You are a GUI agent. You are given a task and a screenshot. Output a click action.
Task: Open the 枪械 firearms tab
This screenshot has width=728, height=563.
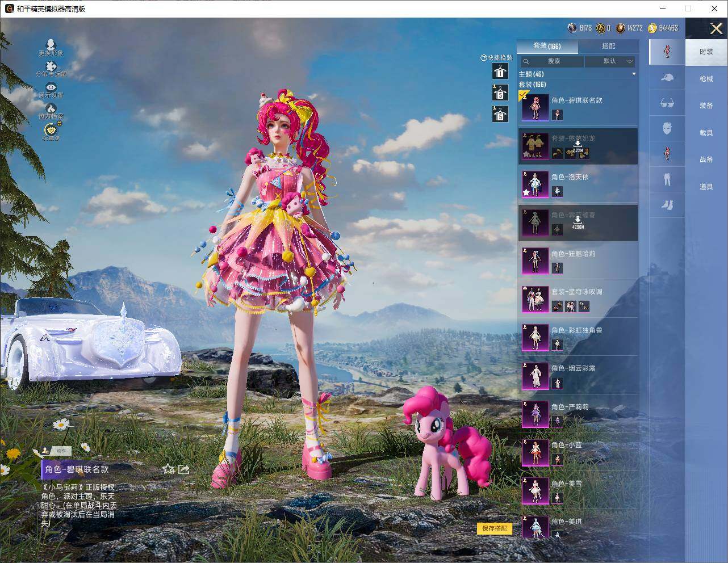click(x=706, y=79)
